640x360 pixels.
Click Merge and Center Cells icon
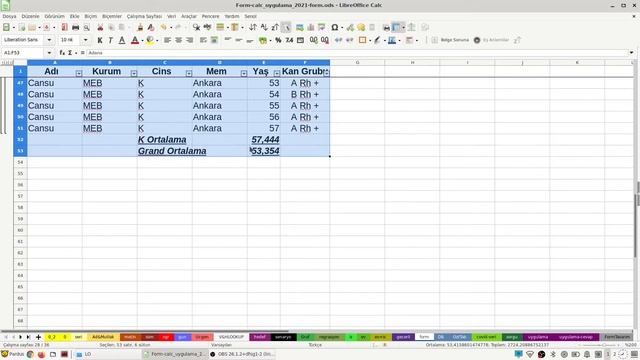[214, 40]
